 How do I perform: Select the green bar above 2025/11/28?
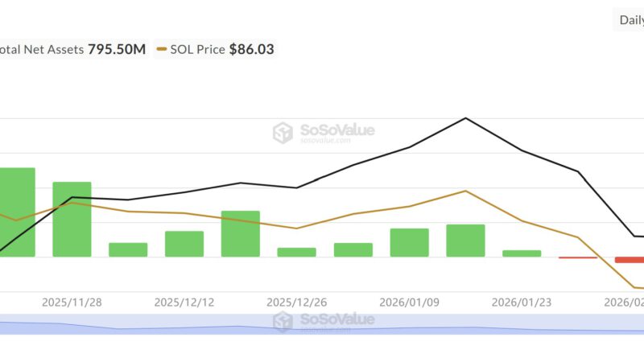72,219
